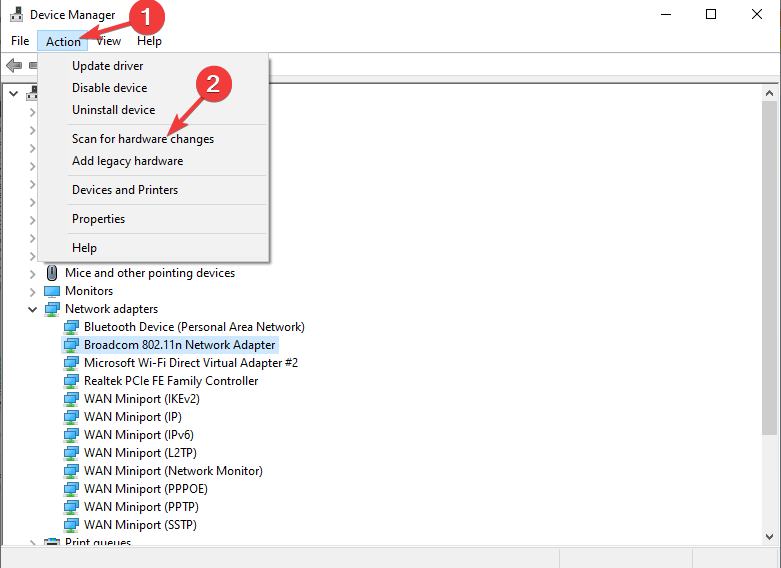Viewport: 781px width, 568px height.
Task: Select WAN Miniport (IKEv2) text
Action: coord(142,399)
